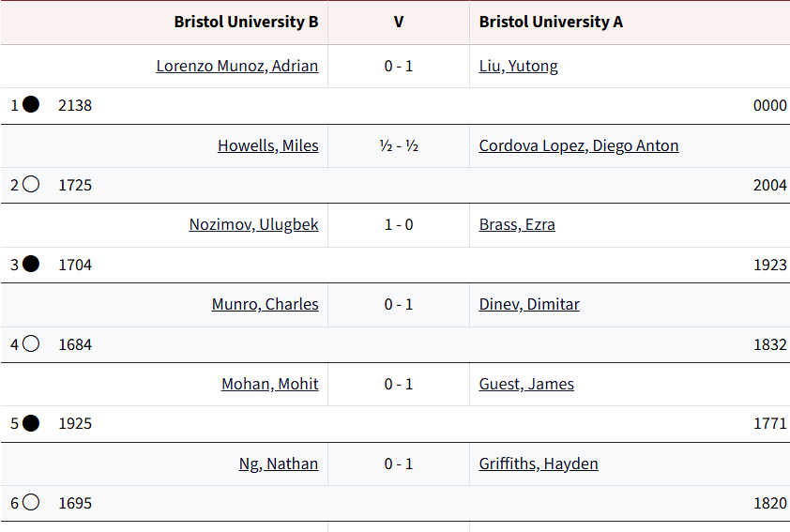Click the white piece icon on board 6

pyautogui.click(x=31, y=503)
